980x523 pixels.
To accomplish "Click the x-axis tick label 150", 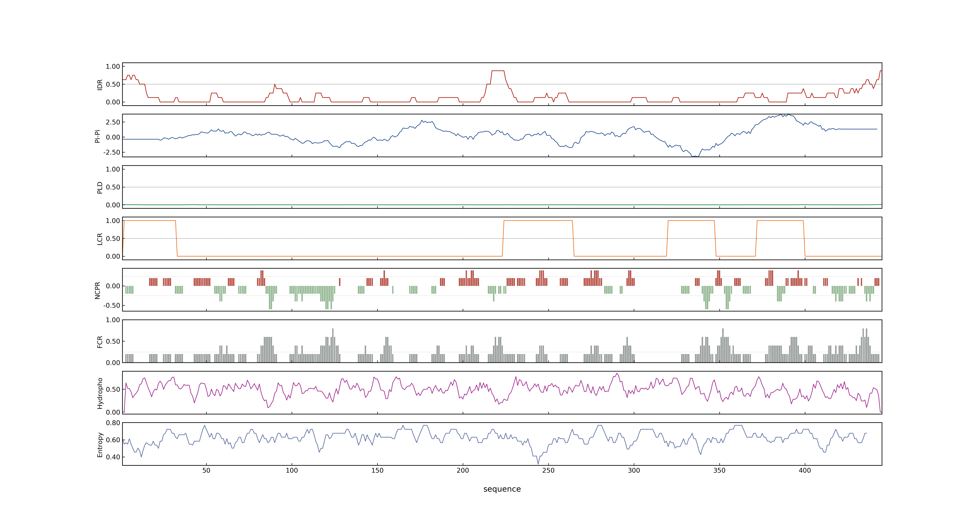I will (x=377, y=470).
